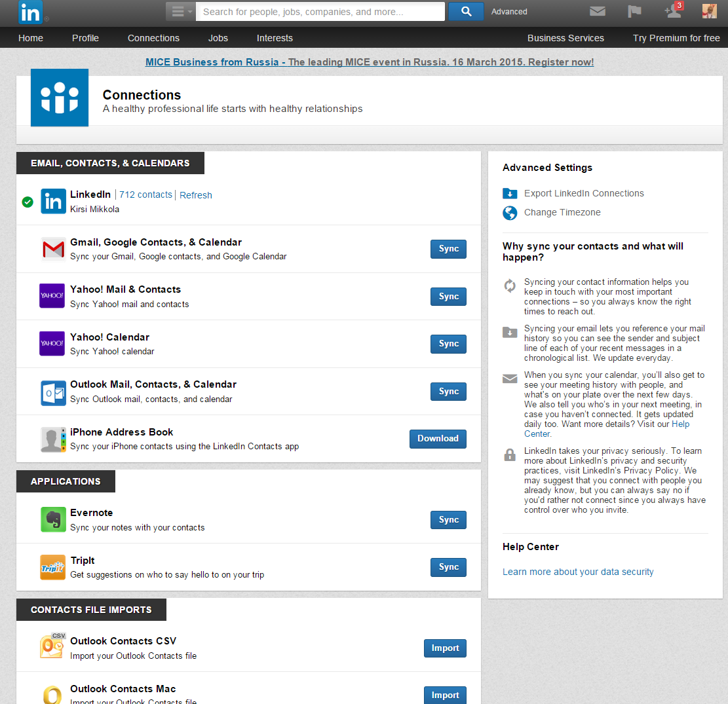728x704 pixels.
Task: Click the sync arrows icon in the sidebar
Action: click(x=510, y=286)
